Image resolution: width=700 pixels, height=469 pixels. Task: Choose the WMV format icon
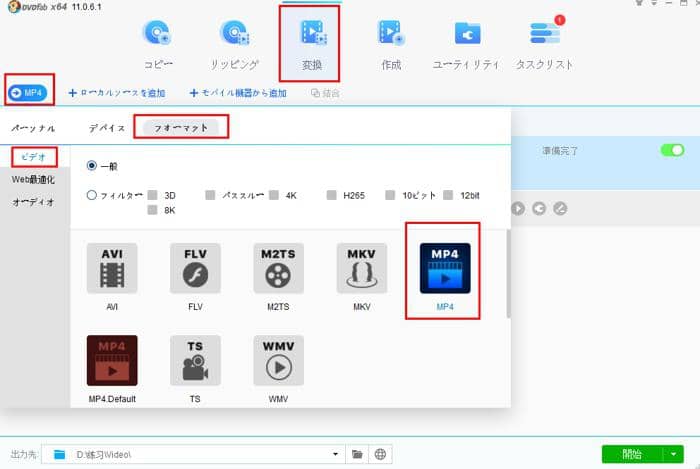click(279, 361)
